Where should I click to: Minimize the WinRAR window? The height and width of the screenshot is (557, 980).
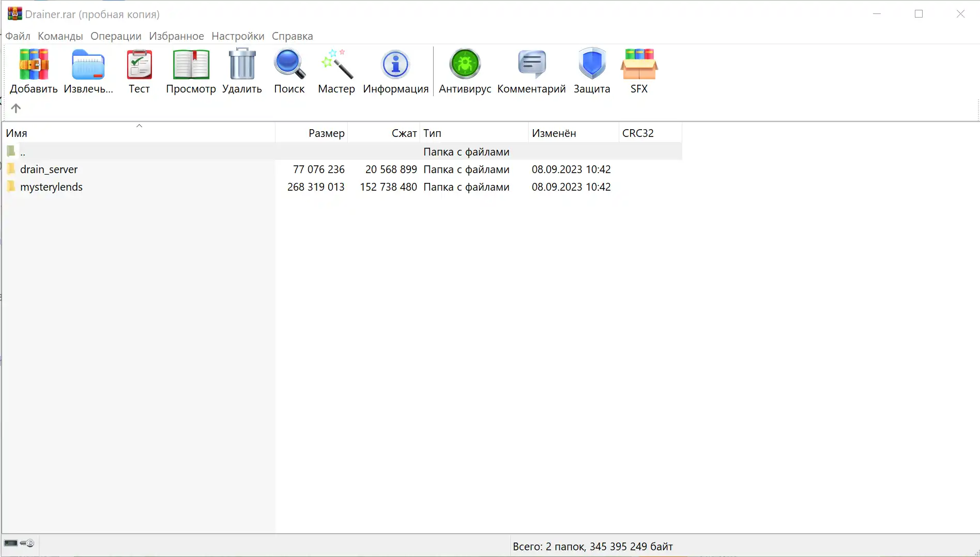pos(877,14)
